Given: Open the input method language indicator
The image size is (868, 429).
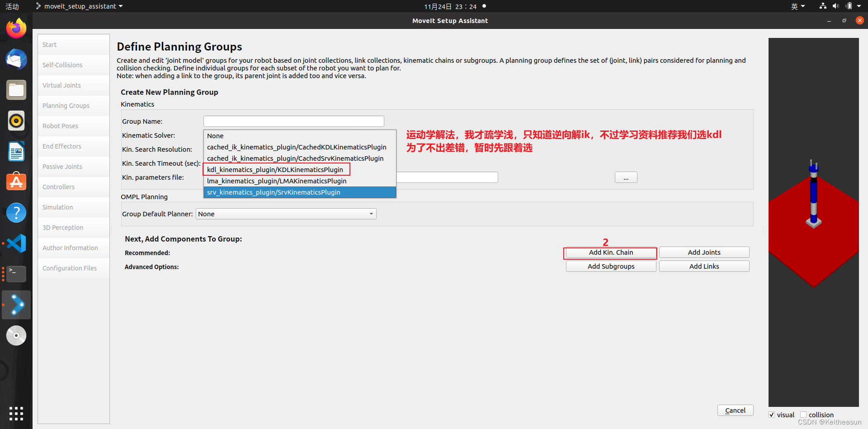Looking at the screenshot, I should (798, 6).
